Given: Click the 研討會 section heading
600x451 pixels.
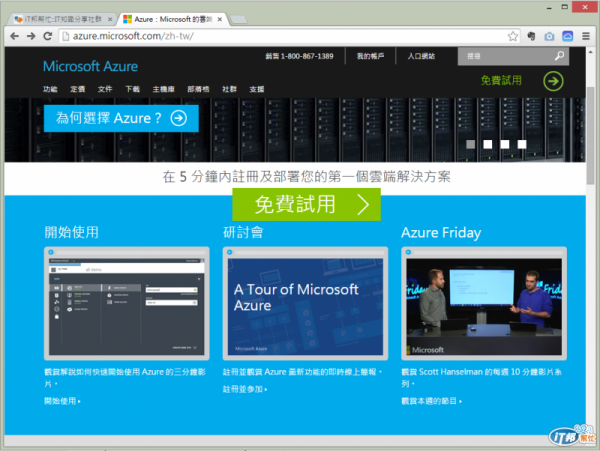Looking at the screenshot, I should click(243, 232).
